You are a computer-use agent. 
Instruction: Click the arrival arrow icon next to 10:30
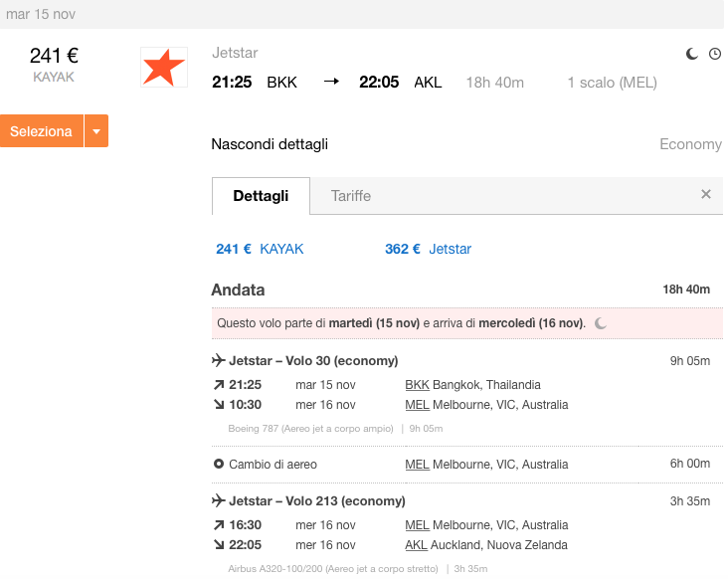(x=219, y=405)
